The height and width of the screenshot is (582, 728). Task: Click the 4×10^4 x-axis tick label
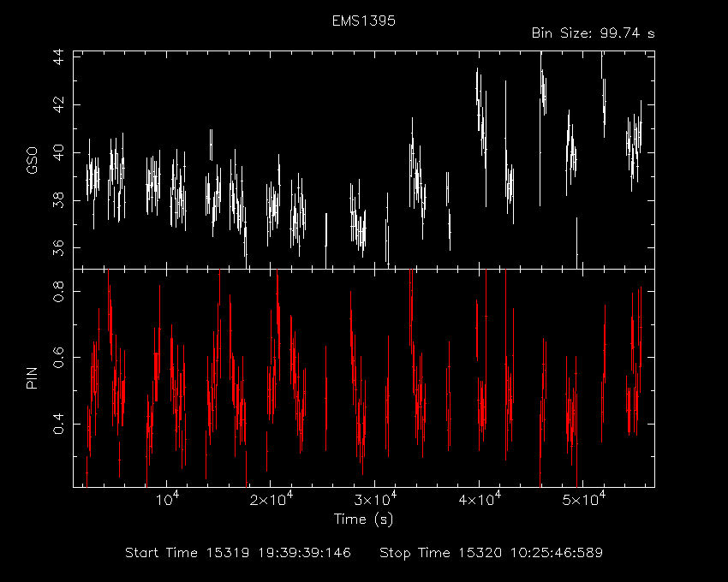point(480,498)
